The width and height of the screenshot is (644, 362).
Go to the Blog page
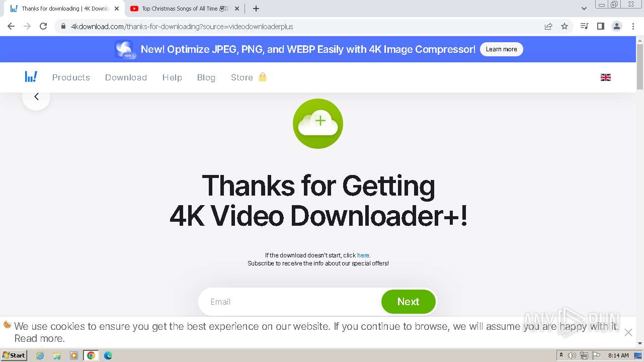pos(206,77)
